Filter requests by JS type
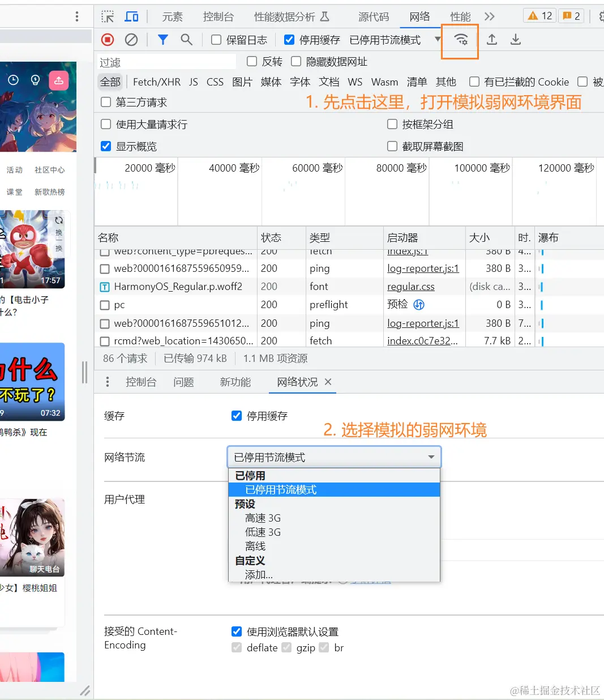Image resolution: width=604 pixels, height=700 pixels. click(x=194, y=82)
